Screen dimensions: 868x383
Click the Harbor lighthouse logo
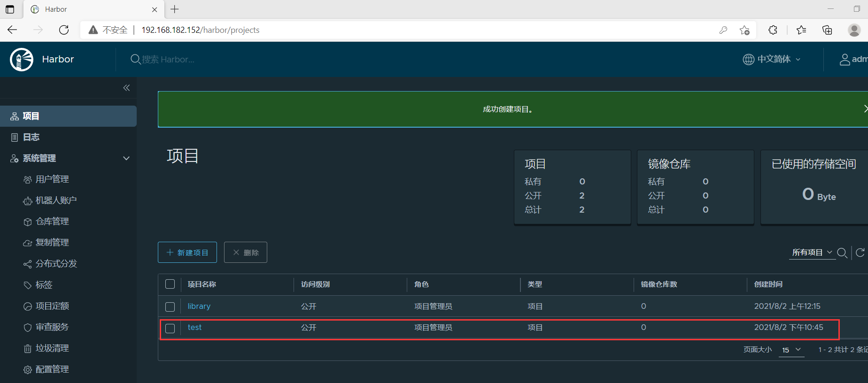point(22,60)
